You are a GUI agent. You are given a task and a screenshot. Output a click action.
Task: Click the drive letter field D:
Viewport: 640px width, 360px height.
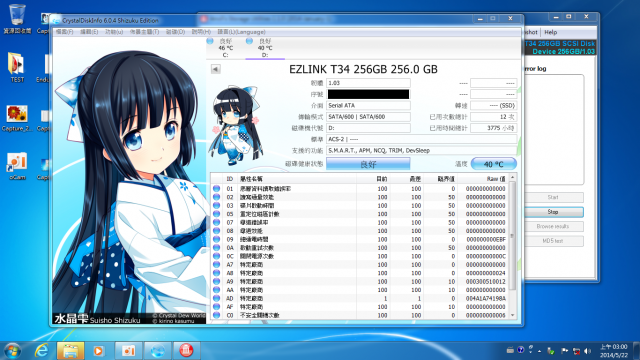[368, 128]
